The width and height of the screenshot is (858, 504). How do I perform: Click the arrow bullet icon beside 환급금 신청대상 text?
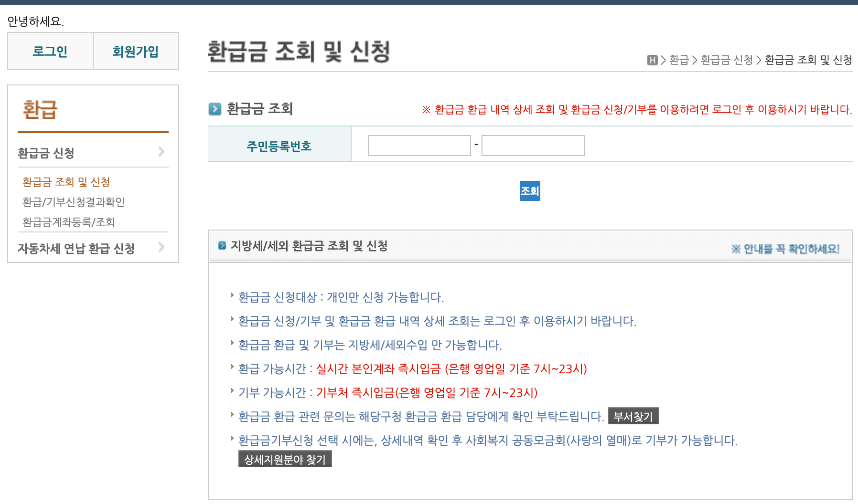(x=232, y=296)
